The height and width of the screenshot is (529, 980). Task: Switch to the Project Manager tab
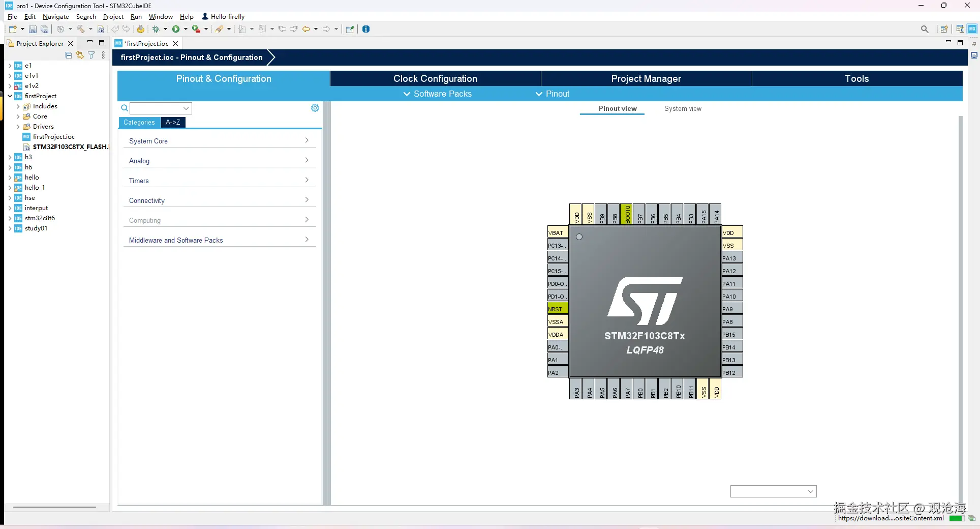coord(646,78)
